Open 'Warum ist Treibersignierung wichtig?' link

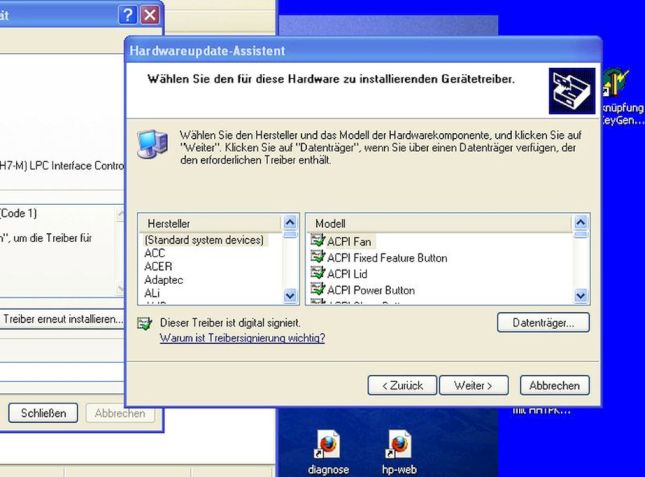click(242, 338)
